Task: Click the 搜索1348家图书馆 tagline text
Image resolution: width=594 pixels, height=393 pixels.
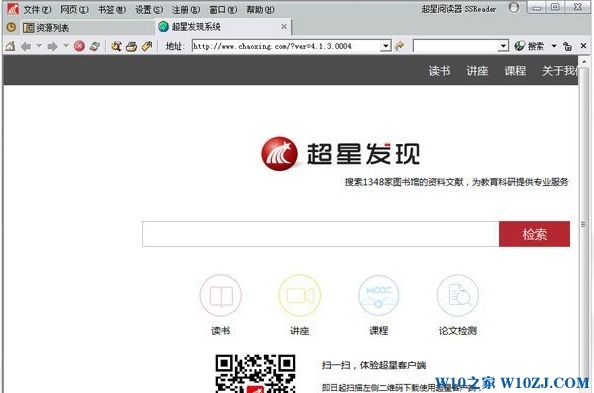Action: point(456,182)
